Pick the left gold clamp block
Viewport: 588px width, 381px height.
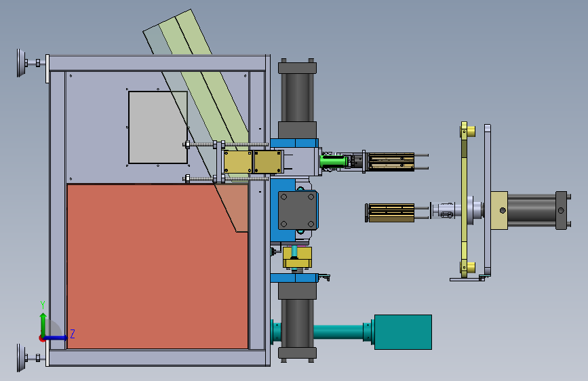click(x=238, y=162)
